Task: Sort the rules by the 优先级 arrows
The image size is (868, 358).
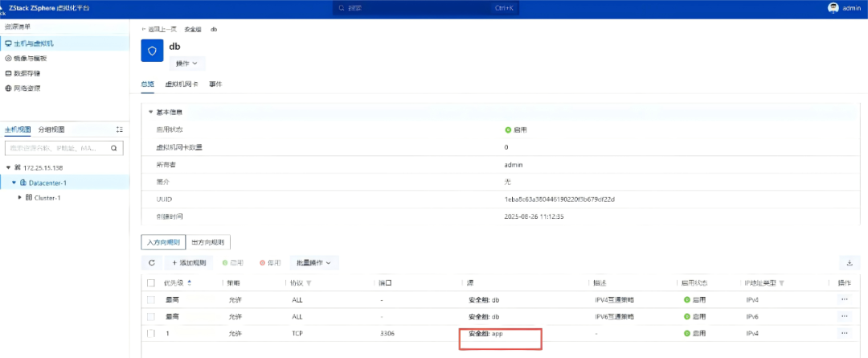Action: 190,282
